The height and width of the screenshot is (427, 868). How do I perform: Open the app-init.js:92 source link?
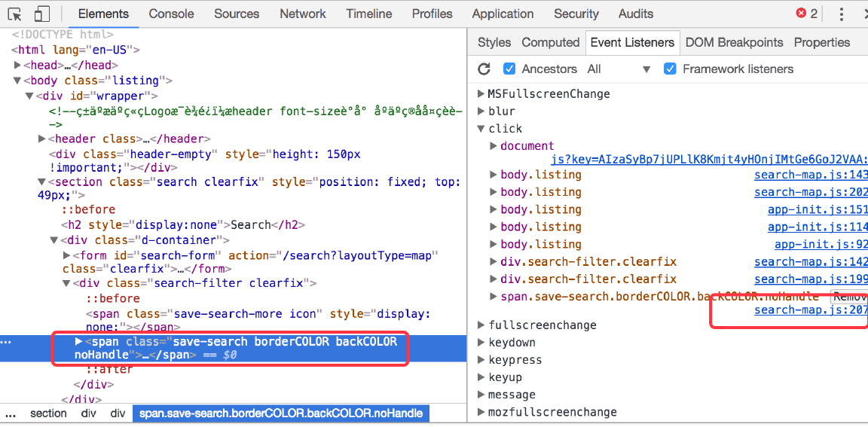click(x=821, y=245)
